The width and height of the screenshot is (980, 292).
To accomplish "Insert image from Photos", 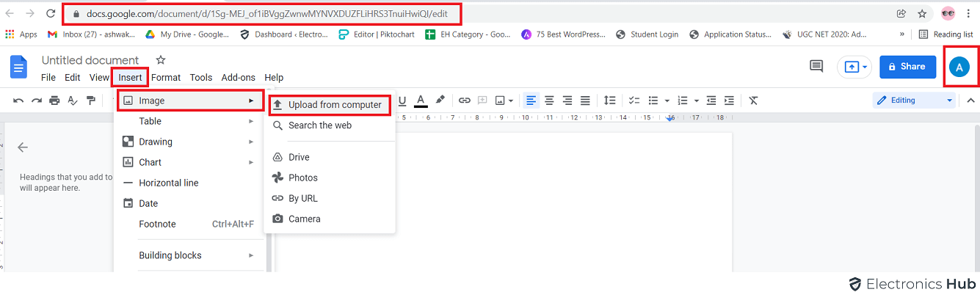I will pos(330,178).
